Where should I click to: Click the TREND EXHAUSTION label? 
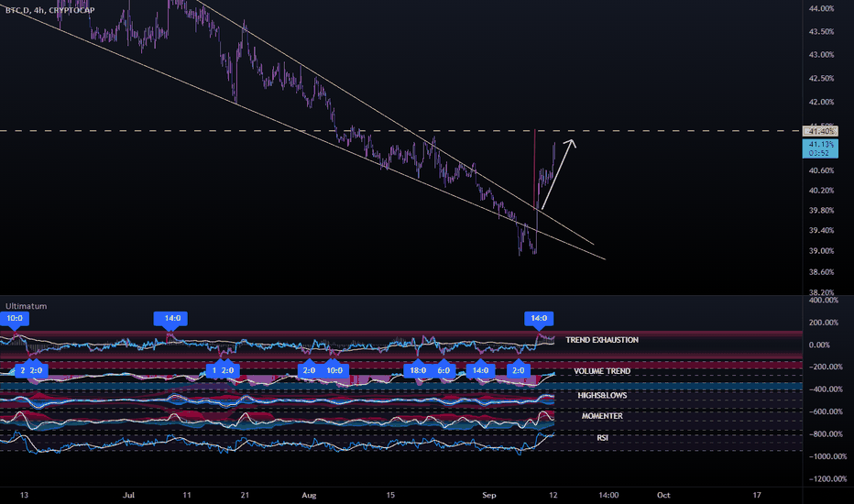click(x=602, y=340)
